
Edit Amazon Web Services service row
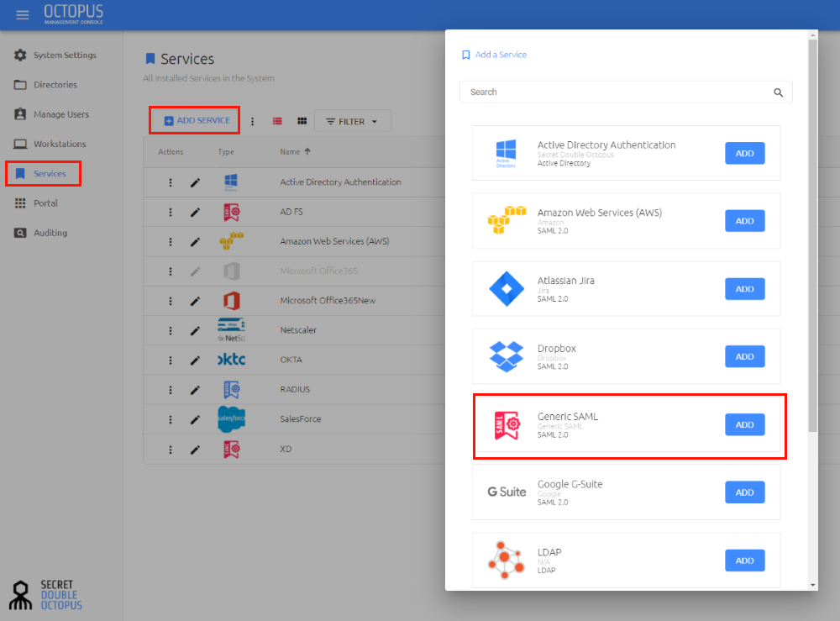tap(196, 242)
